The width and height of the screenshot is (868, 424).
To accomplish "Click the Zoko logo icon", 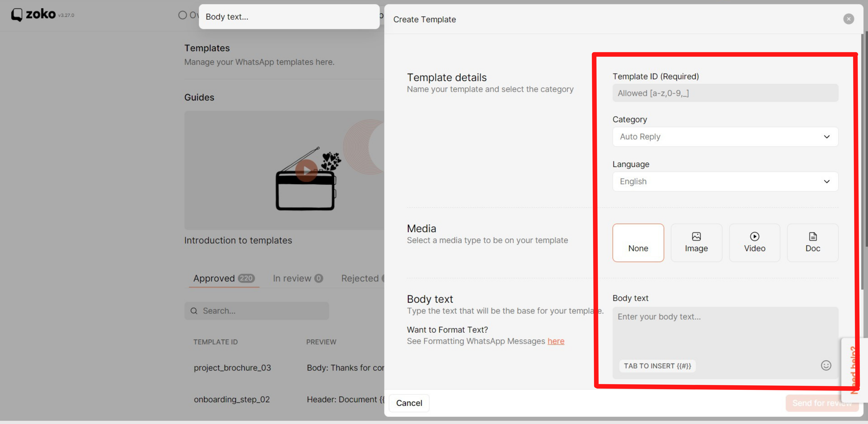I will click(x=17, y=15).
